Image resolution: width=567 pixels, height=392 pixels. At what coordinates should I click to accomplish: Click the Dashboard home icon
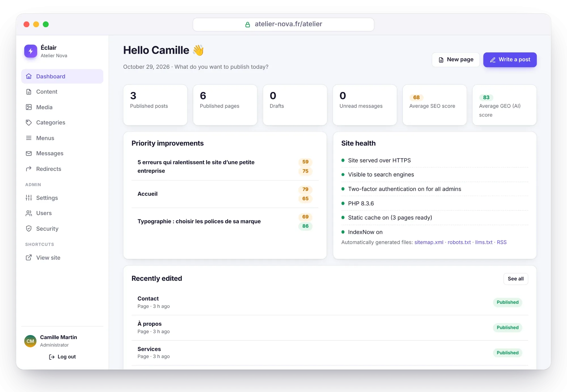(x=29, y=76)
